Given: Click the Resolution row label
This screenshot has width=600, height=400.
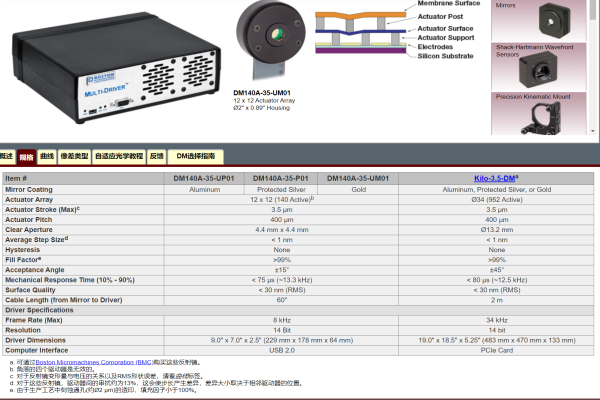Looking at the screenshot, I should click(23, 330).
